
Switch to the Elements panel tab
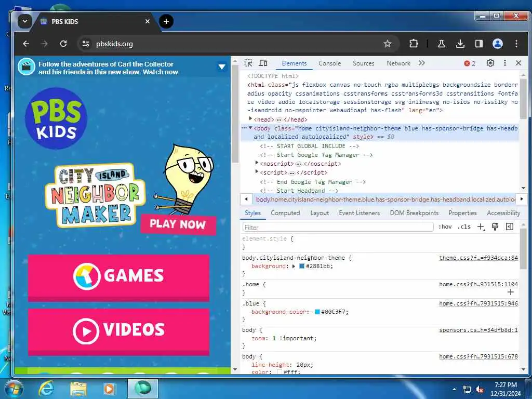pos(294,63)
